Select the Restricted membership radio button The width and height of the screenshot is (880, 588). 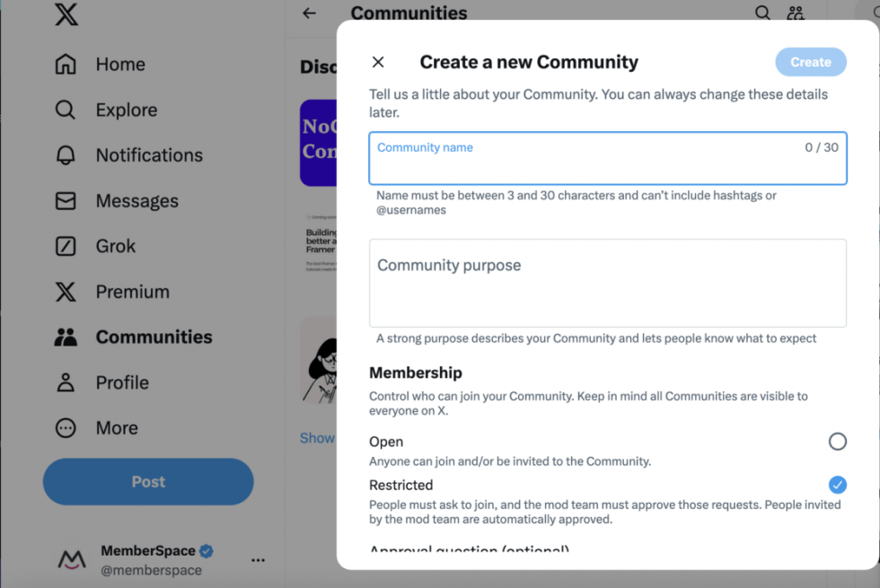[837, 485]
